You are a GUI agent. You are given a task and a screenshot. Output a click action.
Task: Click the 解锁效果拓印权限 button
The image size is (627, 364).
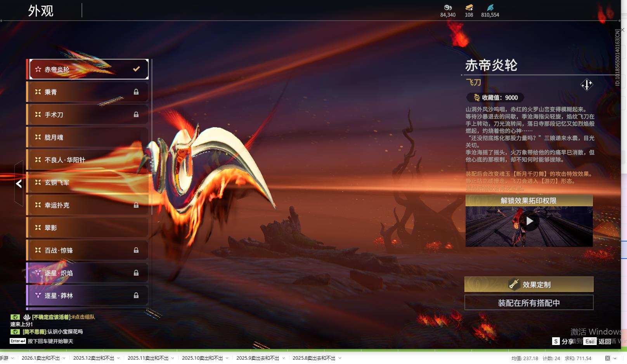click(529, 200)
